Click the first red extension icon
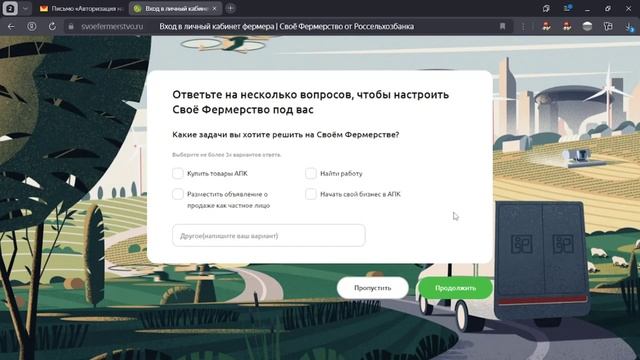 (546, 27)
